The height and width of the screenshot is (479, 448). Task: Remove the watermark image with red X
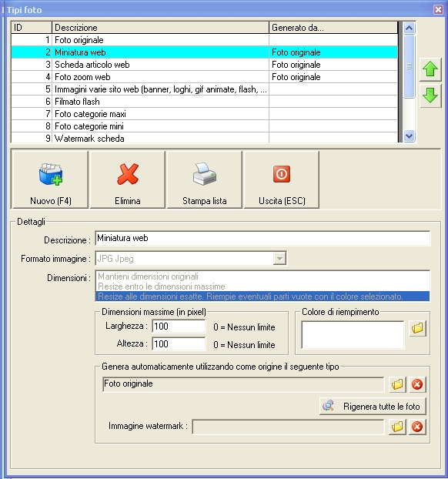417,427
